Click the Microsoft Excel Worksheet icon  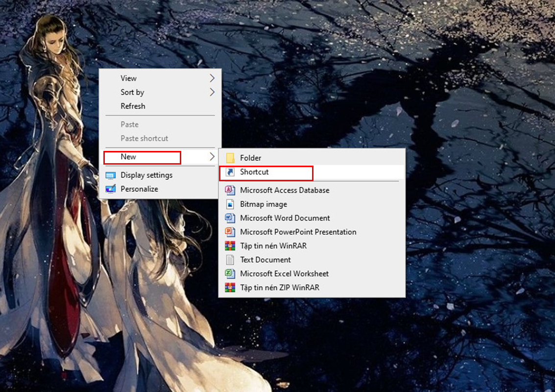pyautogui.click(x=230, y=273)
